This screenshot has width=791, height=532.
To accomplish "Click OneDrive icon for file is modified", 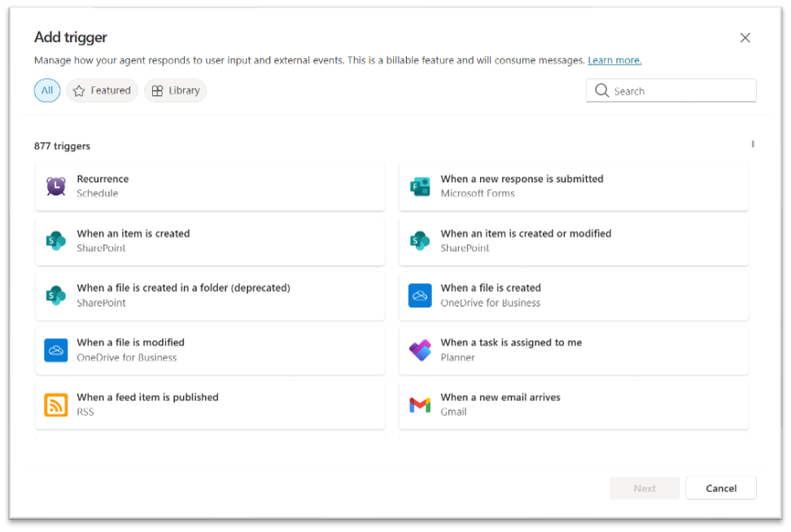I will (55, 350).
